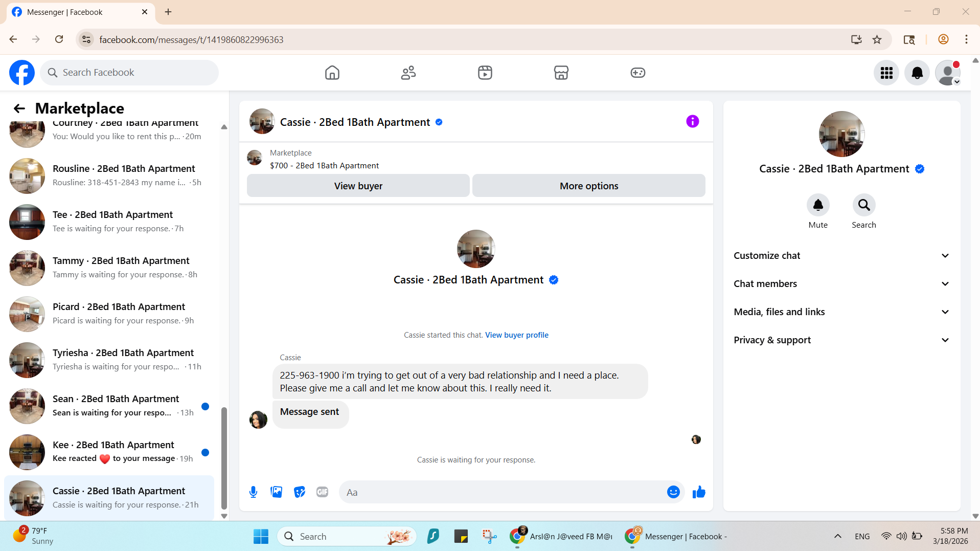Install app icon in address bar
The image size is (980, 551).
(x=856, y=39)
